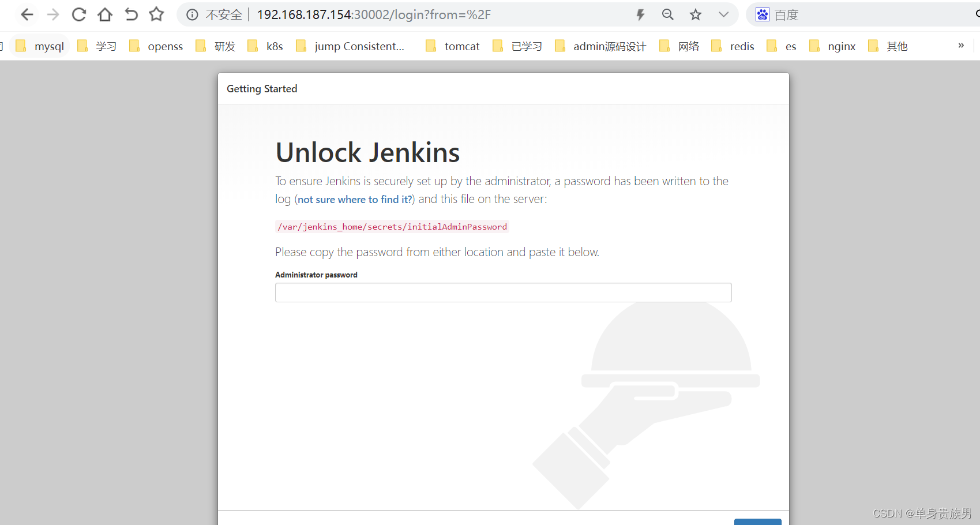Click the Baidu search engine icon
Screen dimensions: 980x525
[x=763, y=14]
